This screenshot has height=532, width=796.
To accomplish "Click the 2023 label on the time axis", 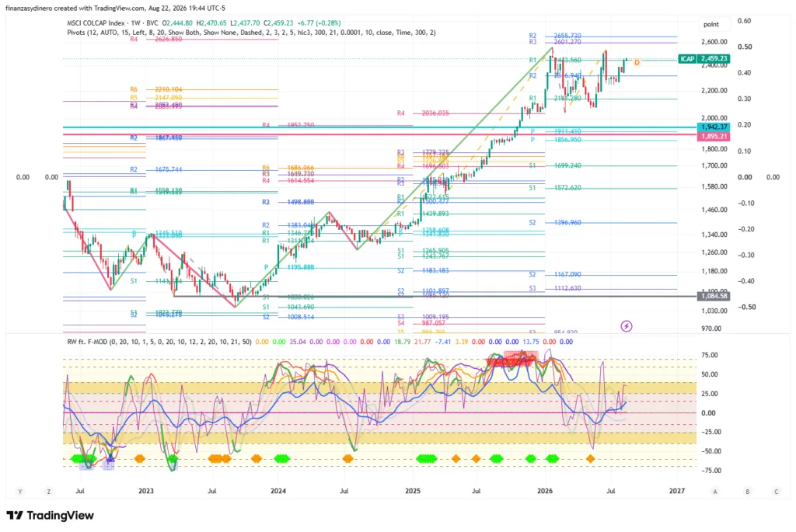I will click(x=145, y=491).
